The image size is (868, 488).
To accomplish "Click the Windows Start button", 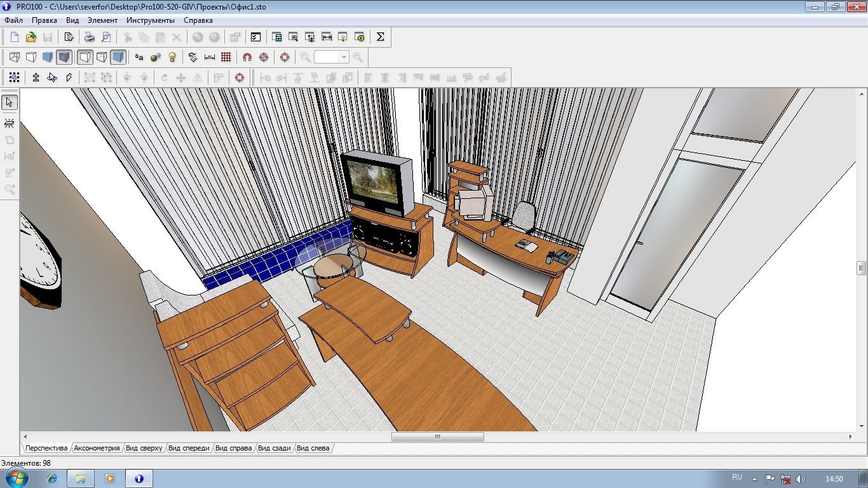I will (17, 478).
